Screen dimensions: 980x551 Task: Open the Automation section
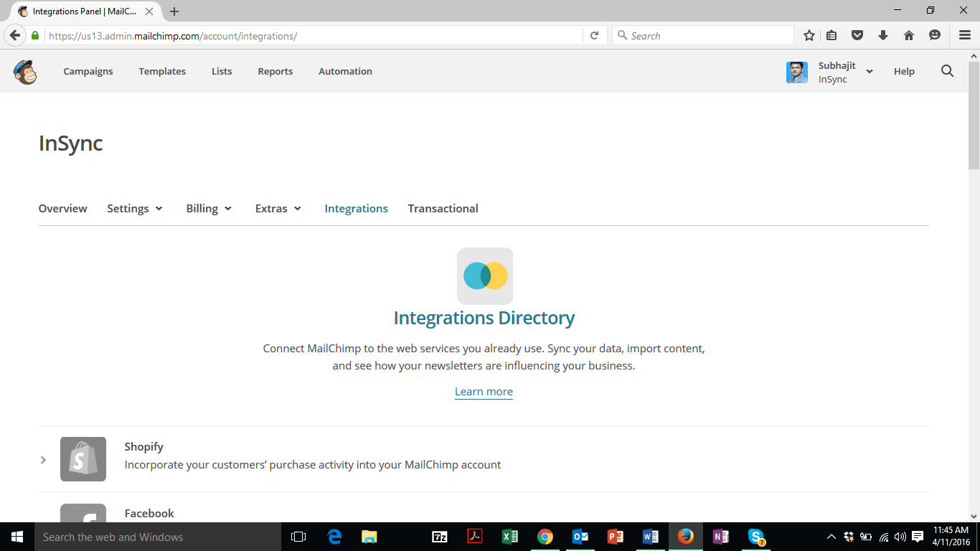tap(345, 71)
